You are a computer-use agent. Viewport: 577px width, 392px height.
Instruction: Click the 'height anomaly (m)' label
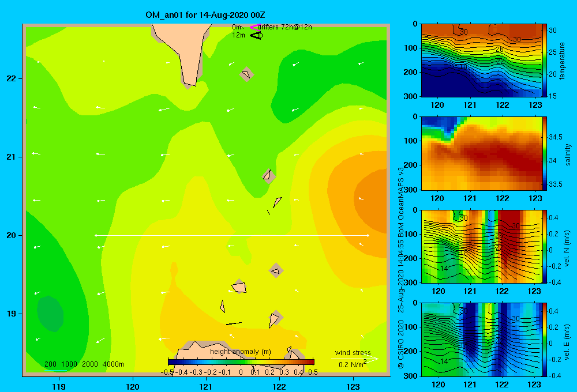tap(241, 352)
